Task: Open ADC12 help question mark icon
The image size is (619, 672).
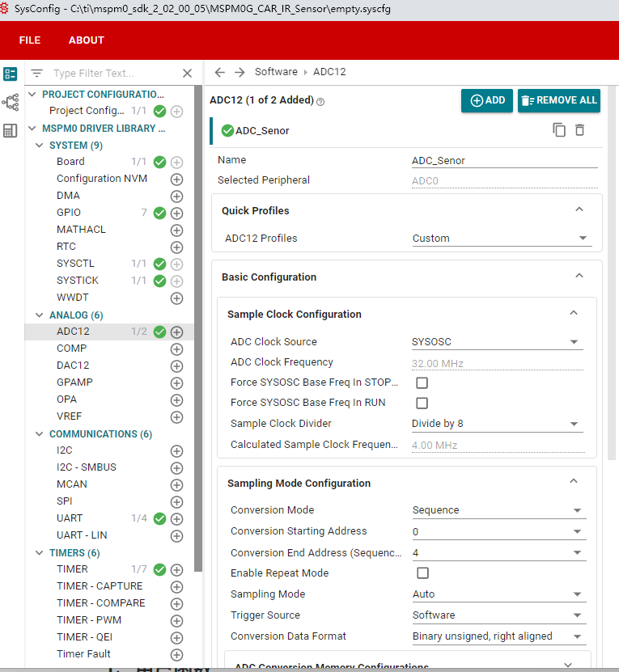Action: point(320,102)
